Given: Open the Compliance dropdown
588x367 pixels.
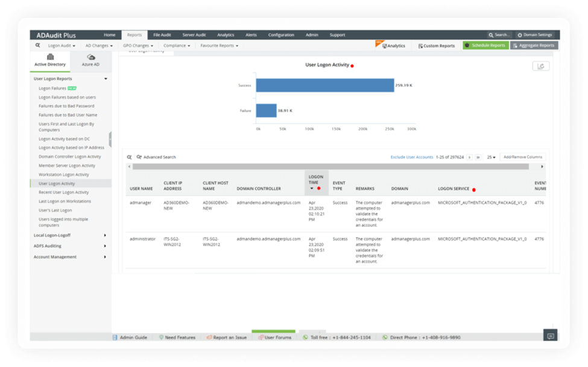Looking at the screenshot, I should coord(177,45).
